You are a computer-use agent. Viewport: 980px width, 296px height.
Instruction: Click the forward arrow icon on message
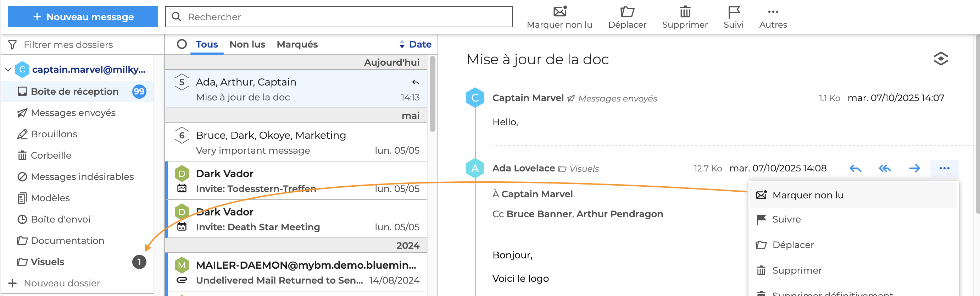[914, 168]
